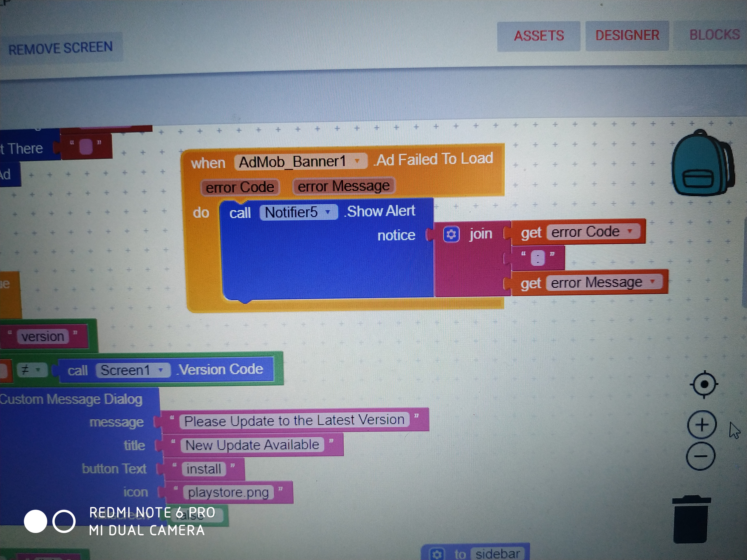Click the 'button Text' socket label
This screenshot has height=560, width=747.
tap(114, 469)
